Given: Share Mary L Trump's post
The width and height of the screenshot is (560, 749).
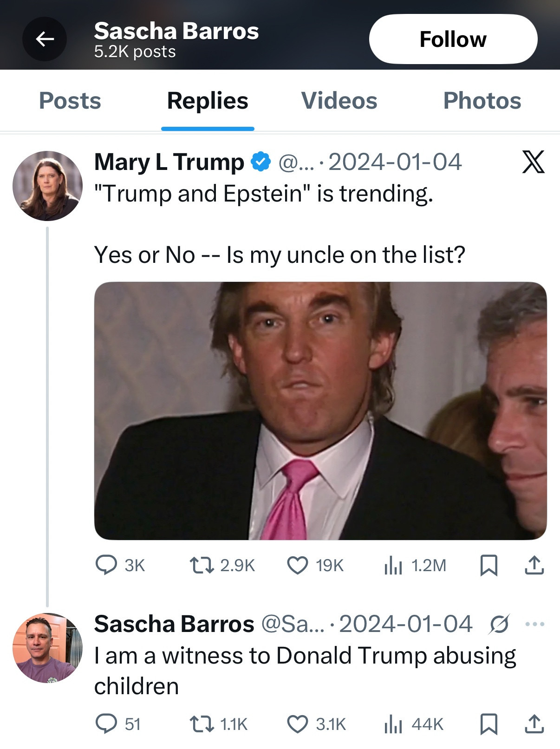Looking at the screenshot, I should (534, 565).
